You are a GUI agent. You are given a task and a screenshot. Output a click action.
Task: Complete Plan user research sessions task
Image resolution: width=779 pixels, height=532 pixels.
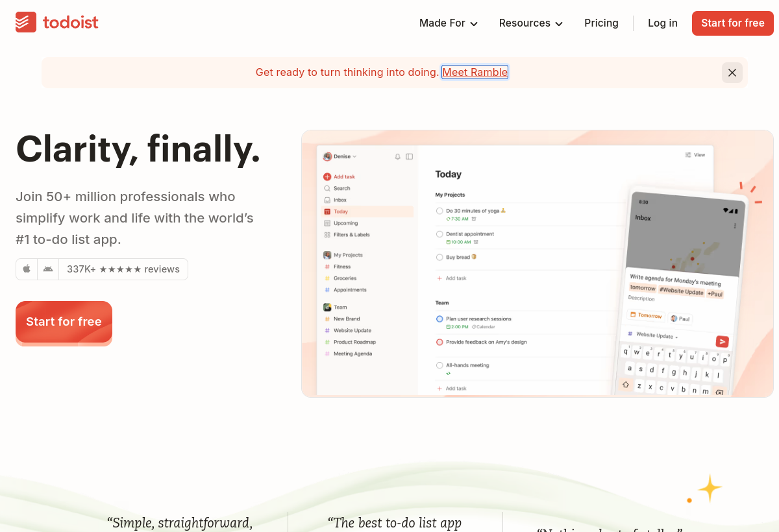pyautogui.click(x=439, y=319)
